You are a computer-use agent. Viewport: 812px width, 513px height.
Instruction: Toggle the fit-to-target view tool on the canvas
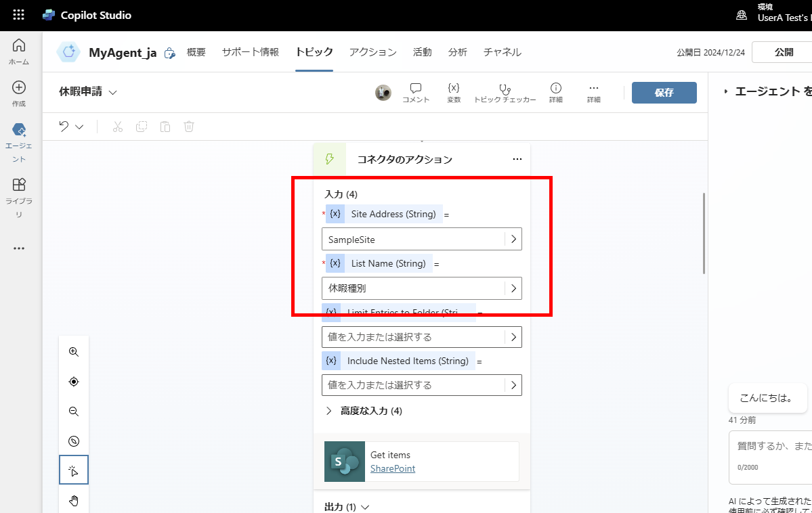tap(73, 381)
